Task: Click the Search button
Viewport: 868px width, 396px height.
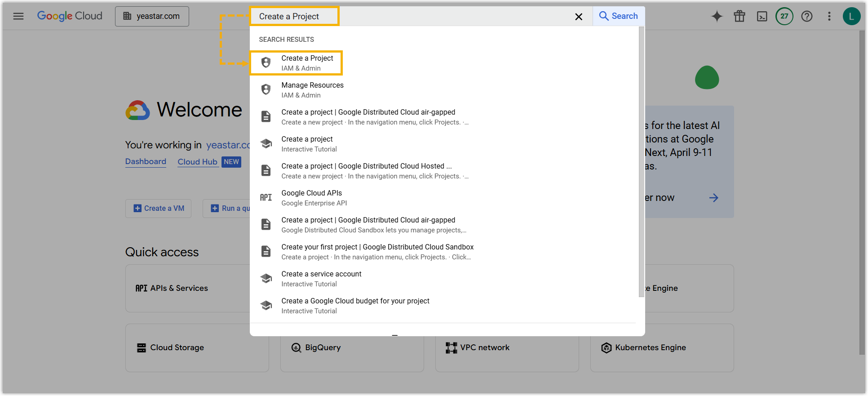Action: point(619,16)
